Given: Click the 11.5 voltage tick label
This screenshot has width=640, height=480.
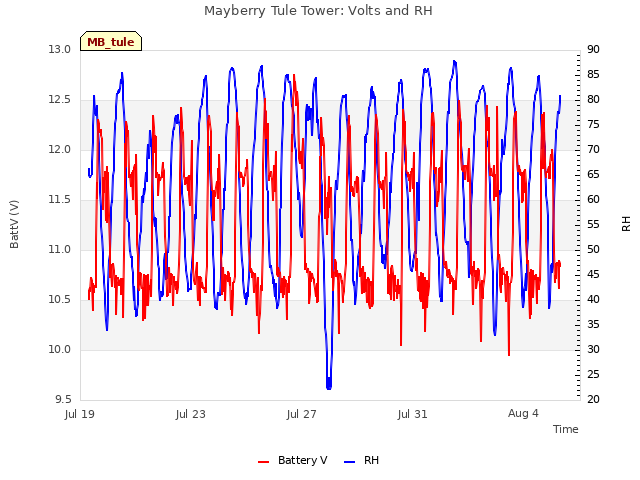Looking at the screenshot, I should 60,200.
